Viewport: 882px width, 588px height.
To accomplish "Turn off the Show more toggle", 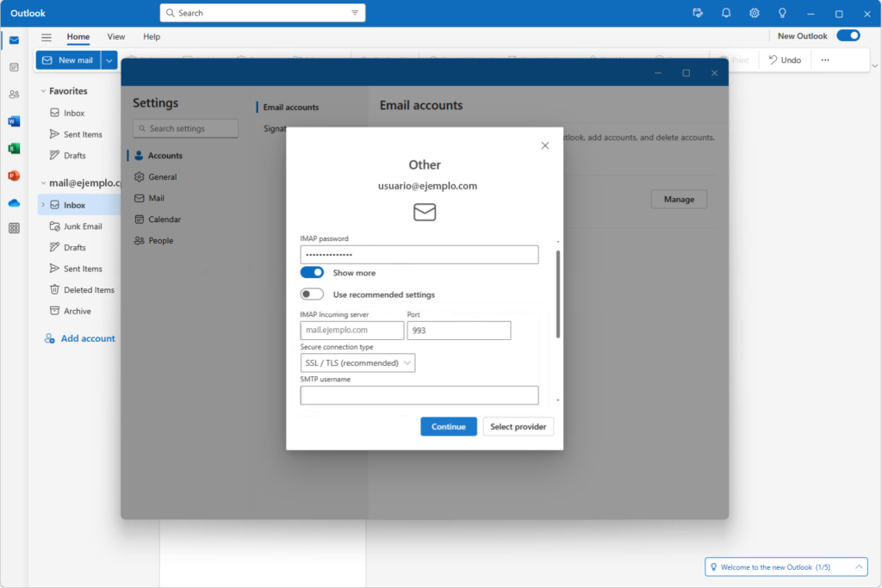I will [312, 272].
